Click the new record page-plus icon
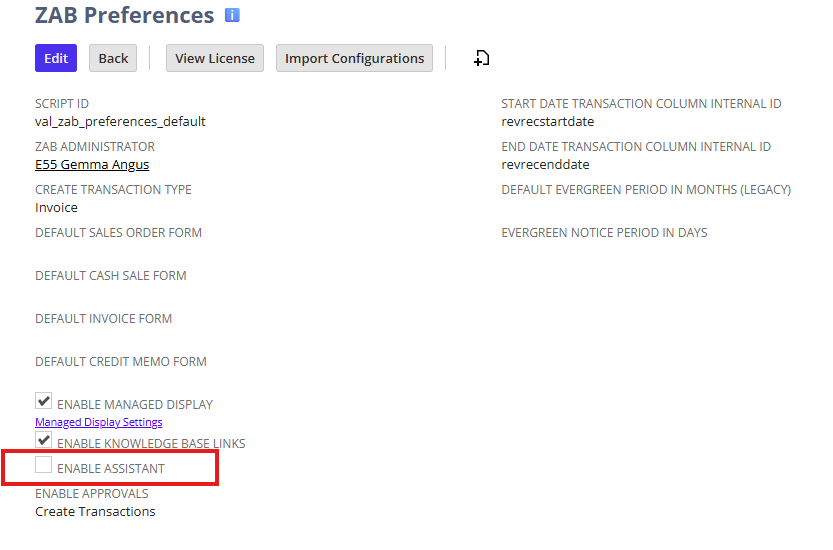The height and width of the screenshot is (550, 833). pos(481,58)
